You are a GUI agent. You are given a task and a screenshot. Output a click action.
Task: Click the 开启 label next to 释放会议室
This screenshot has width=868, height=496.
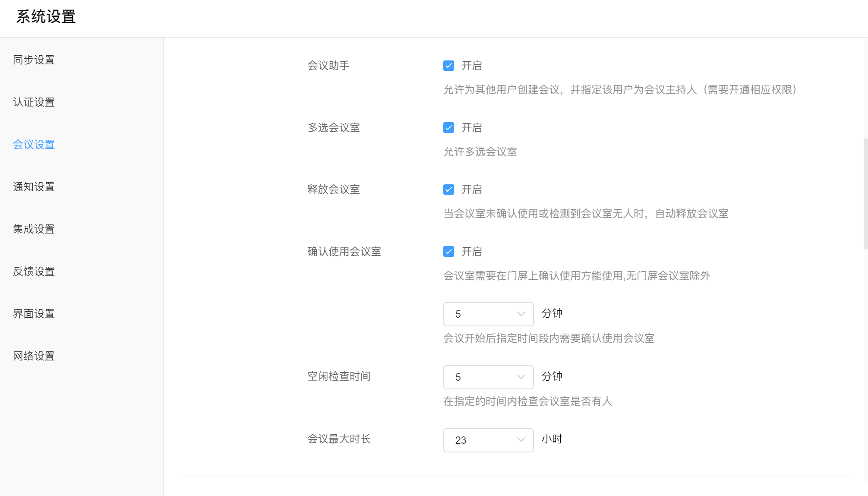(x=471, y=190)
